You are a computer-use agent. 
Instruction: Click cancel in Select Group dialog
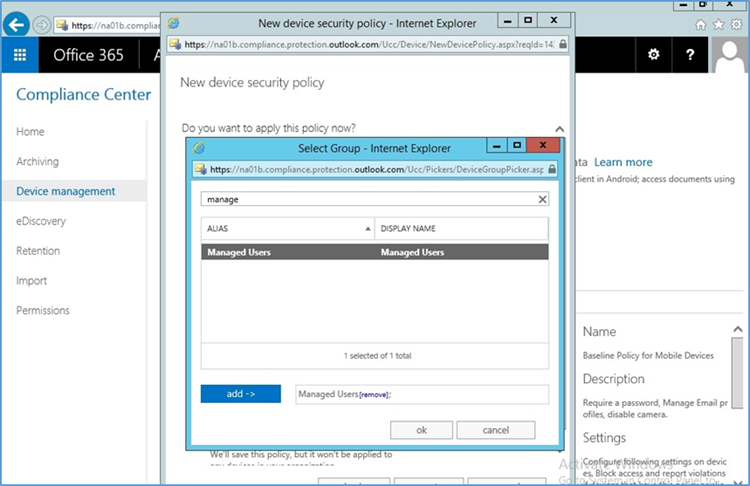click(x=496, y=430)
